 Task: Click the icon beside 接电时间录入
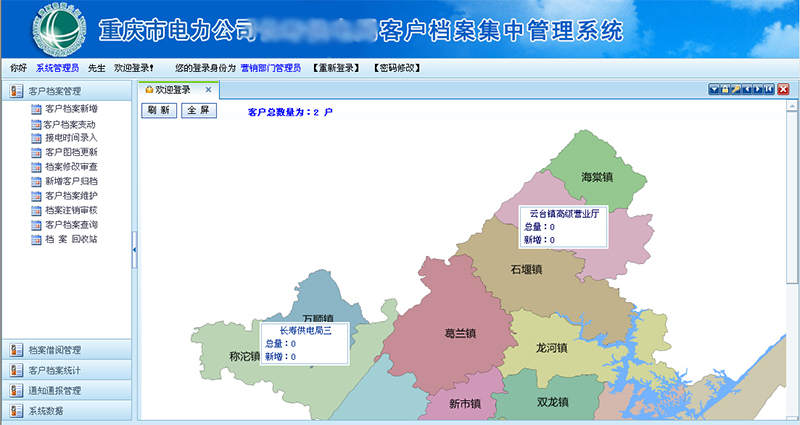tap(36, 138)
